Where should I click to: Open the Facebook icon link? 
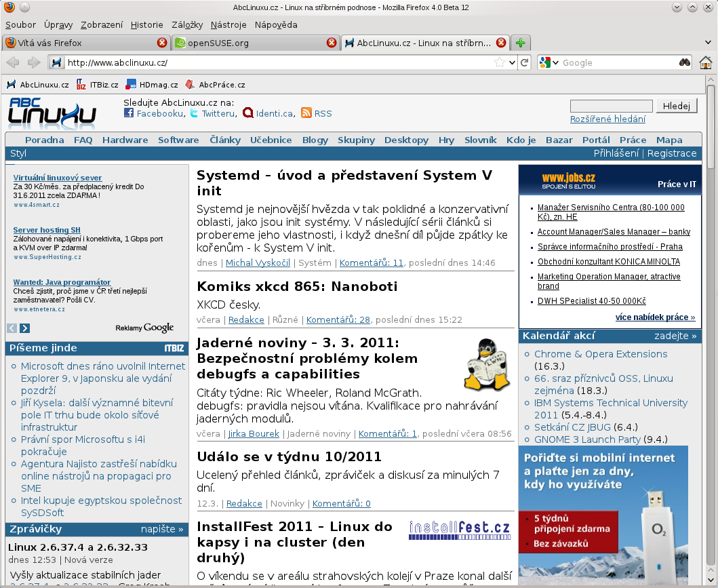point(129,113)
